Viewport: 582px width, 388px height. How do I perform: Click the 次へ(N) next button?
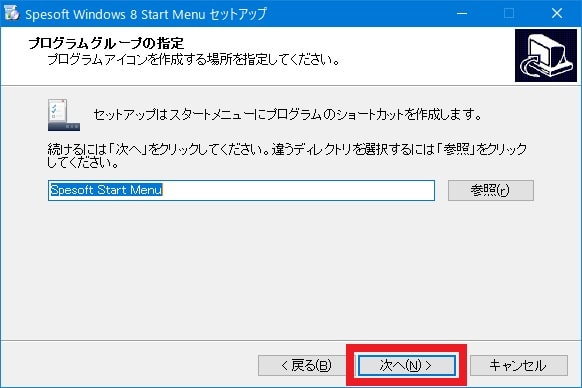[x=406, y=365]
